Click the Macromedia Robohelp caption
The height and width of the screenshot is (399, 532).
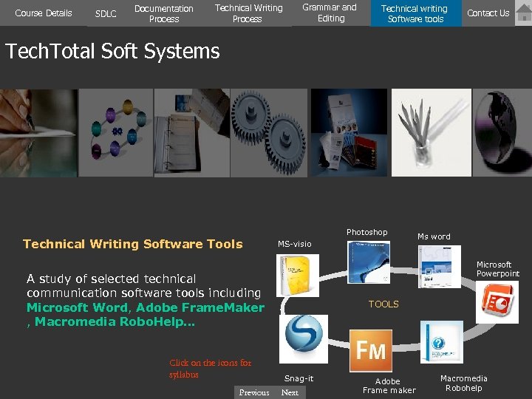tap(464, 383)
